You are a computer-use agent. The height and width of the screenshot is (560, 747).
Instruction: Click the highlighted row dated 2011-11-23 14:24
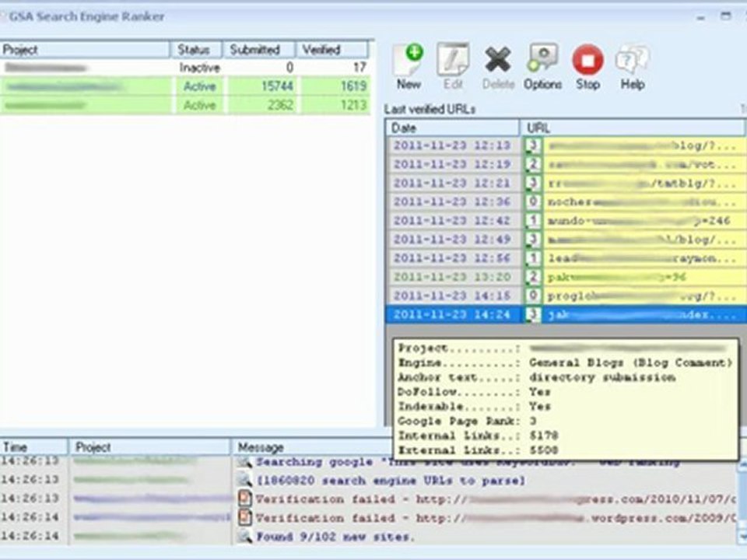[566, 315]
